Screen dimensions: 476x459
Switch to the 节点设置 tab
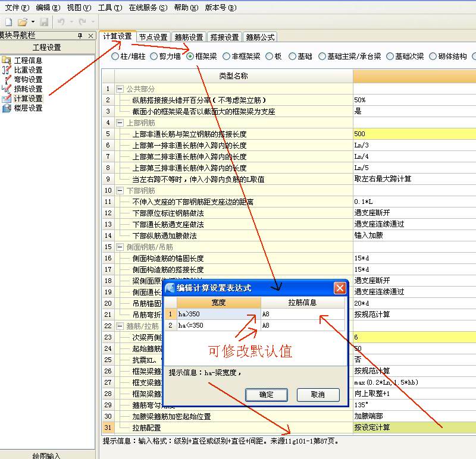coord(154,37)
